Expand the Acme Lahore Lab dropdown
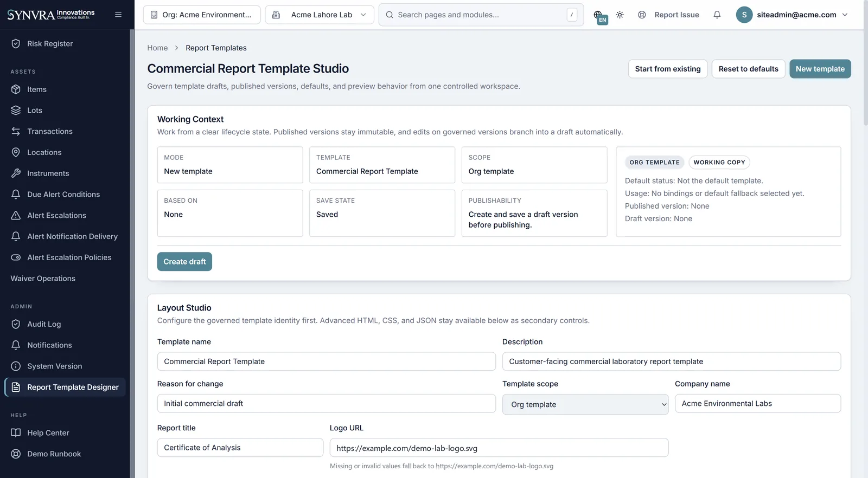 pos(320,15)
